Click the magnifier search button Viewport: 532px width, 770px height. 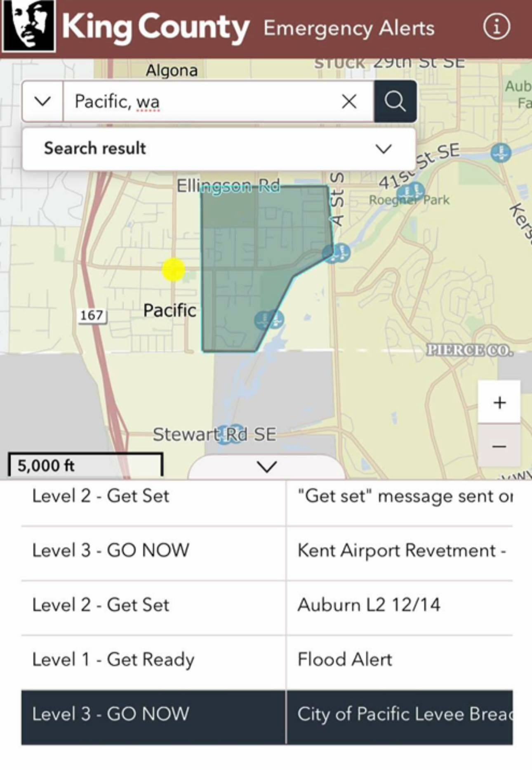395,102
